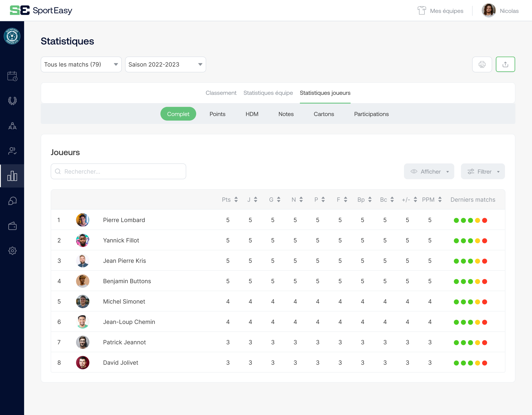Open the Filtrer options button
The image size is (532, 415).
[483, 172]
